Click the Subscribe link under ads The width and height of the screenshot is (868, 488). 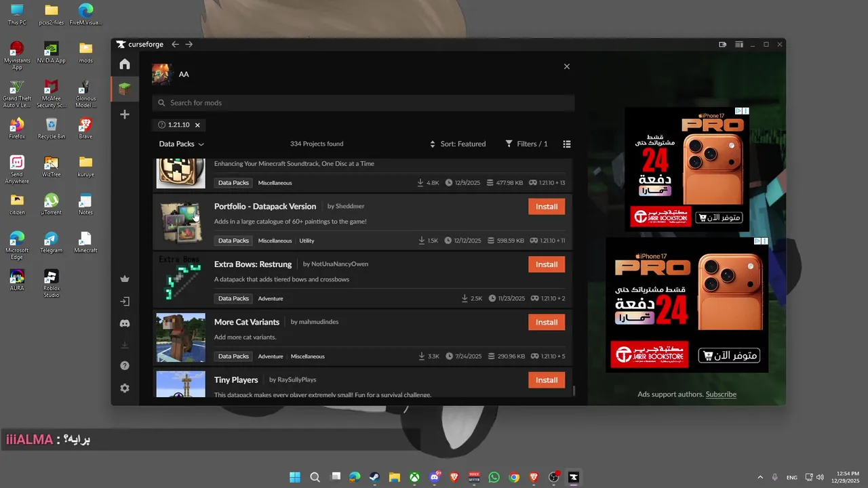(721, 394)
